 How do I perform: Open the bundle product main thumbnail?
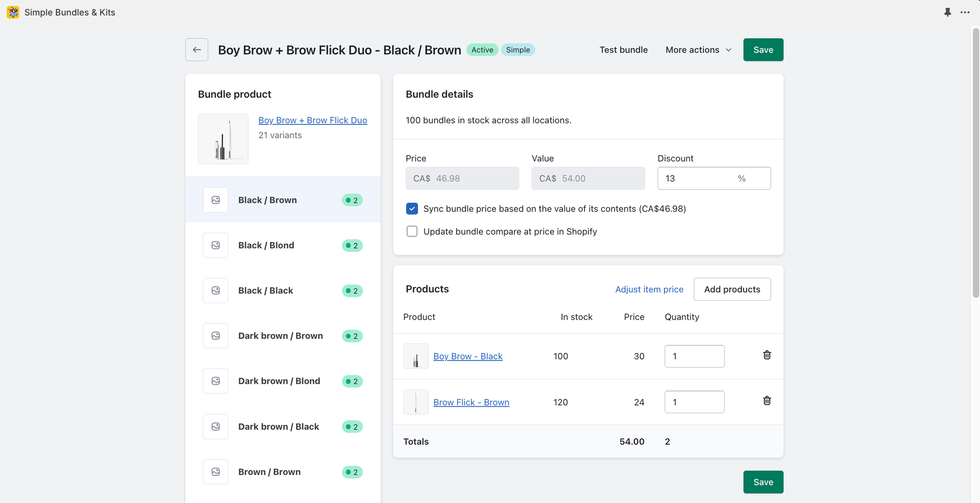point(223,139)
